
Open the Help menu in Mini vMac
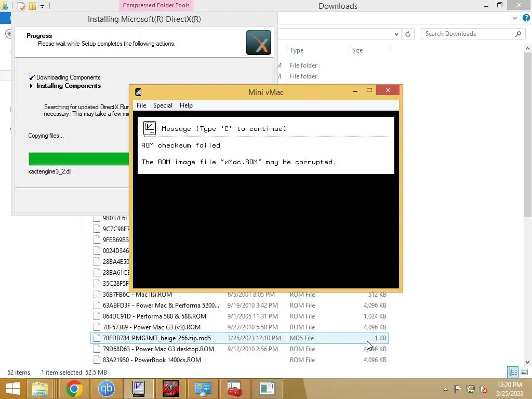coord(186,105)
